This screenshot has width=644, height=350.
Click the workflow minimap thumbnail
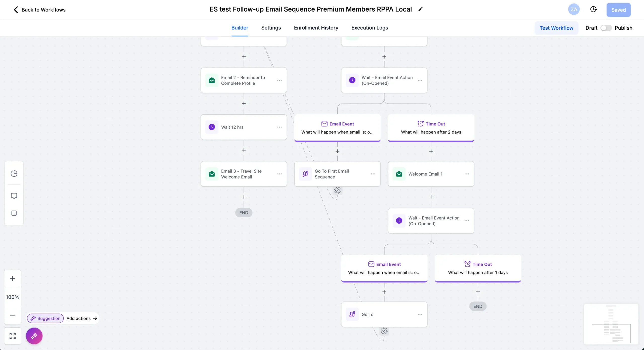pyautogui.click(x=611, y=324)
